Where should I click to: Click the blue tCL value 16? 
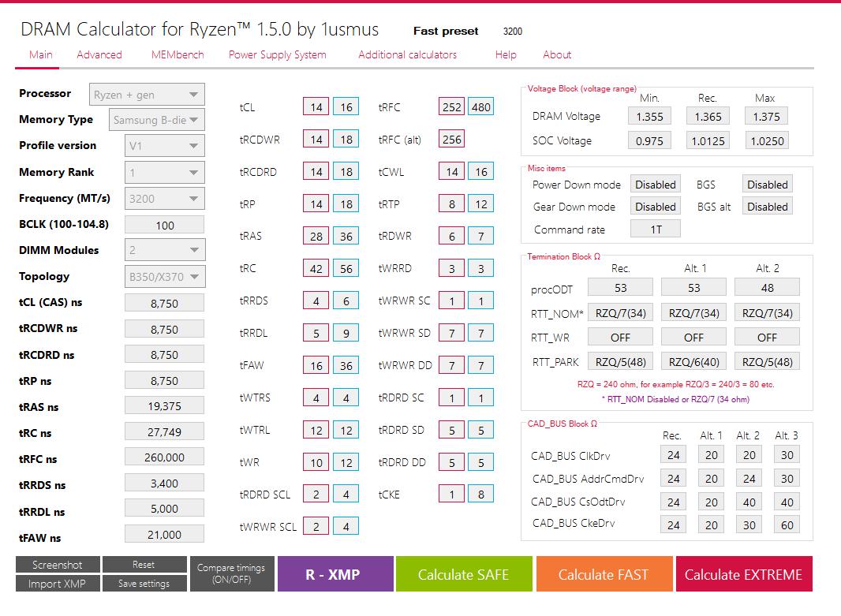[346, 107]
